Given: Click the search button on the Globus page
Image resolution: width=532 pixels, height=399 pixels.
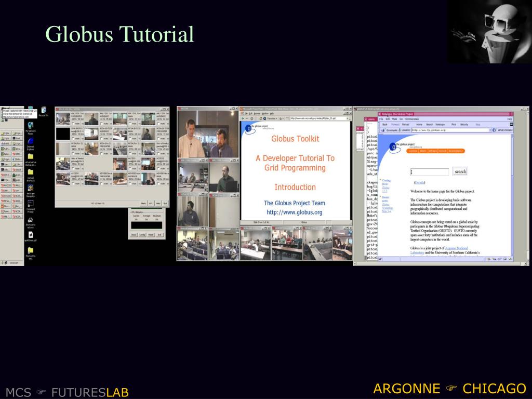Looking at the screenshot, I should point(460,171).
